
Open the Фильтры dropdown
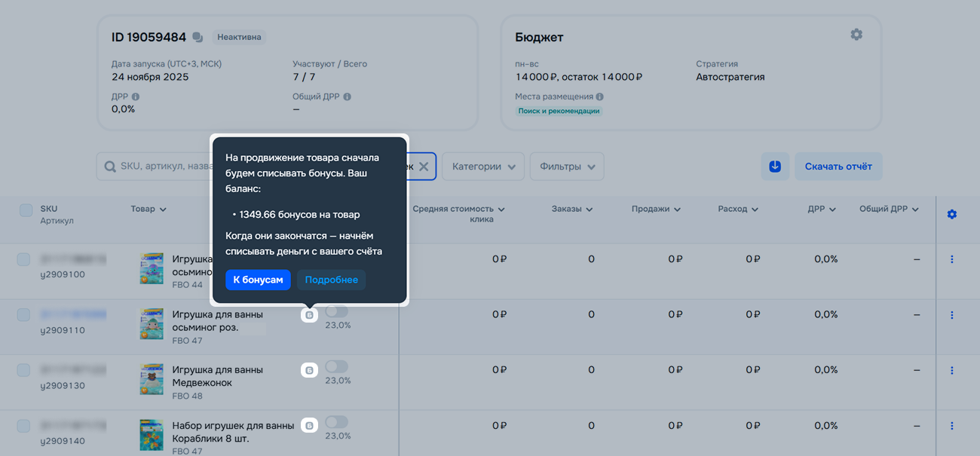click(x=567, y=167)
